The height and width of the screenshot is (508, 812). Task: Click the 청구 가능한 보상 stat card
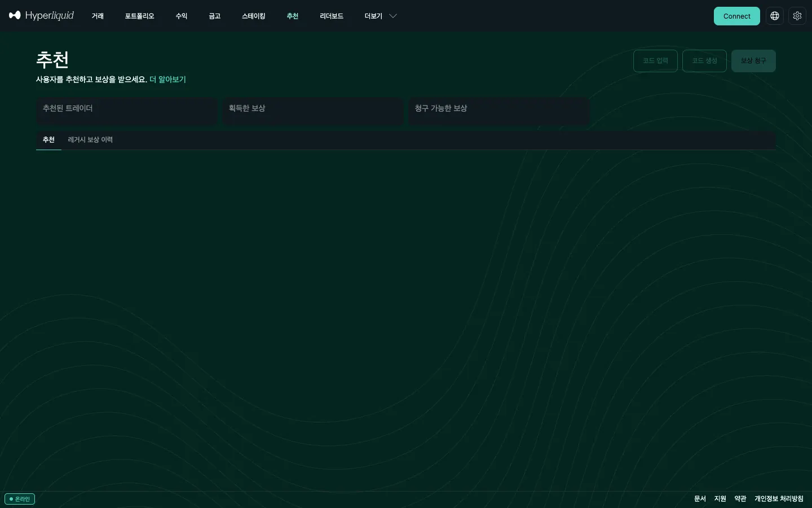(499, 111)
